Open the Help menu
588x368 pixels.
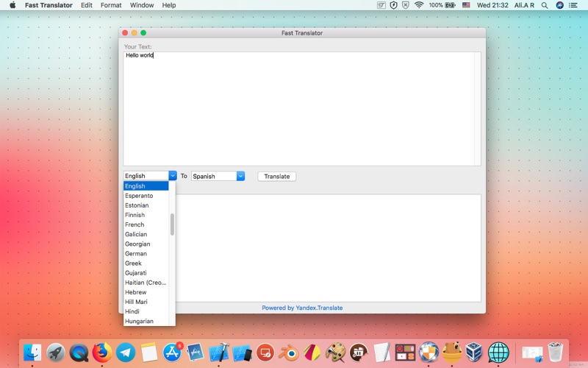pyautogui.click(x=169, y=5)
